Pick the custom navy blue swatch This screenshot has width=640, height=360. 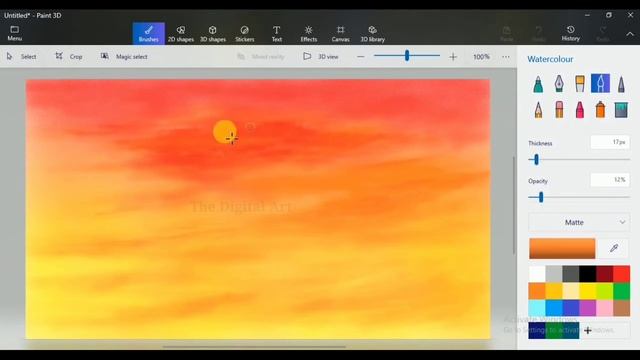click(536, 331)
